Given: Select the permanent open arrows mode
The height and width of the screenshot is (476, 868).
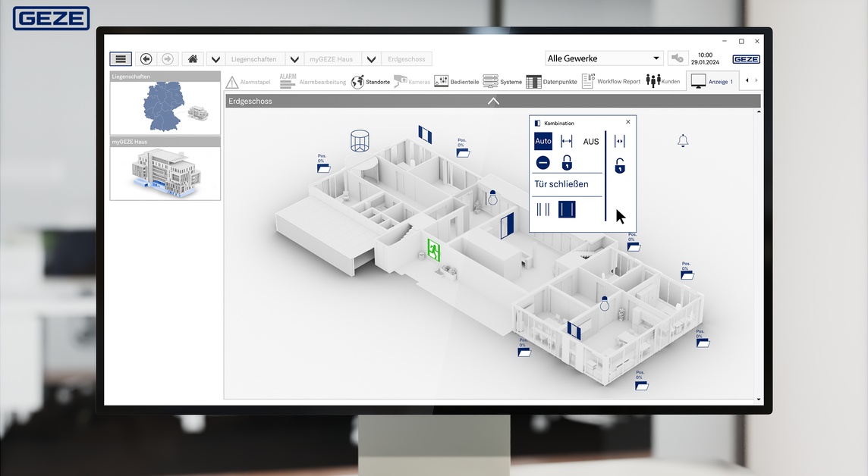Looking at the screenshot, I should pyautogui.click(x=567, y=142).
